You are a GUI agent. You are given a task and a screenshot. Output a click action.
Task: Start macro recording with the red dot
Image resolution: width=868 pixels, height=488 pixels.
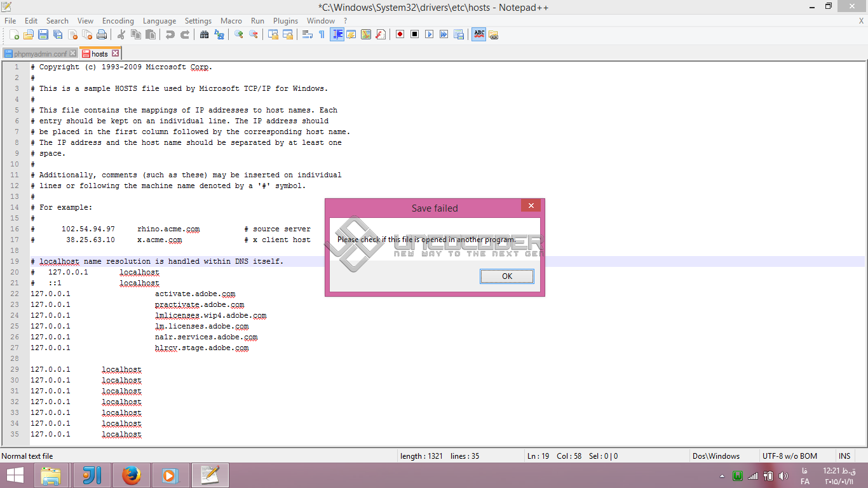tap(400, 34)
